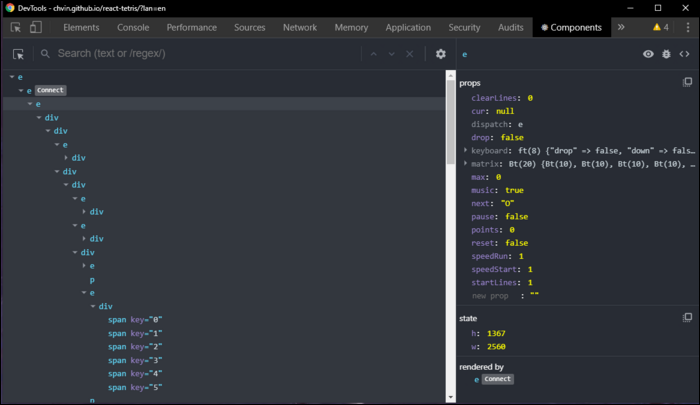Open the Audits tab
This screenshot has width=700, height=405.
[511, 27]
